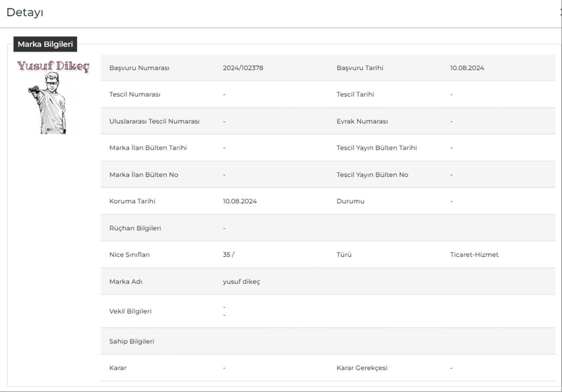Click the Evrak Numarası label
Screen dimensions: 562x392
(x=362, y=121)
